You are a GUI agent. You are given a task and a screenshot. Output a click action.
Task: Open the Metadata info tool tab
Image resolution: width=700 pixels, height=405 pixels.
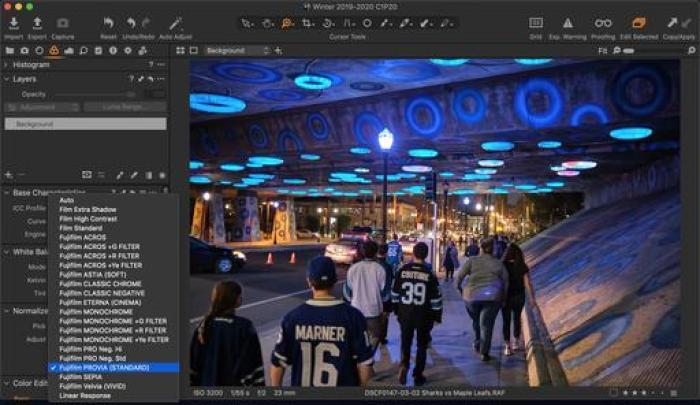[113, 51]
